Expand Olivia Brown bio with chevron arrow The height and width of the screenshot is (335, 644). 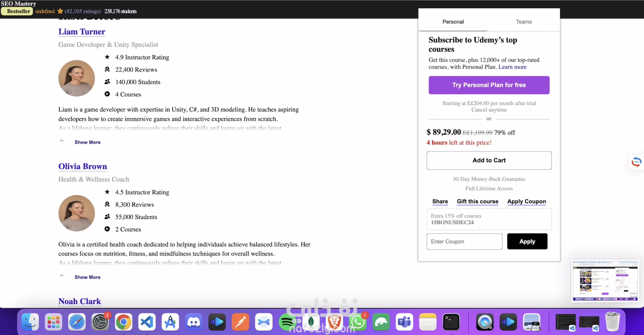click(62, 276)
